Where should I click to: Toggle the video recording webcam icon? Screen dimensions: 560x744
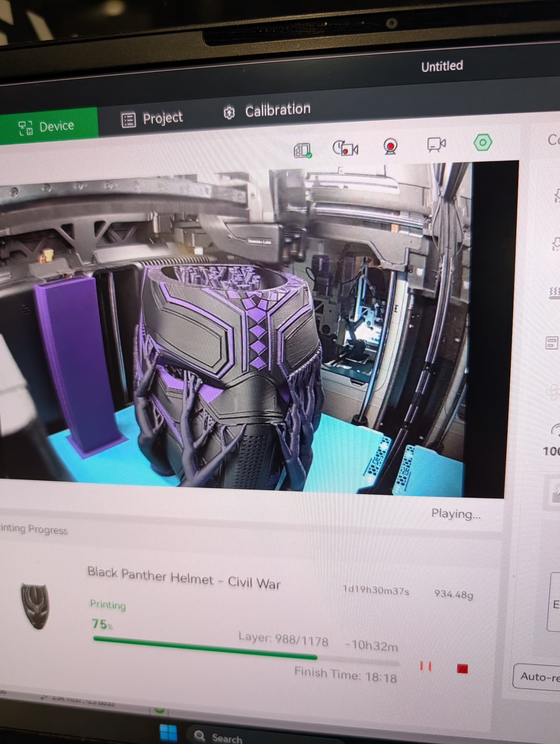(x=390, y=147)
